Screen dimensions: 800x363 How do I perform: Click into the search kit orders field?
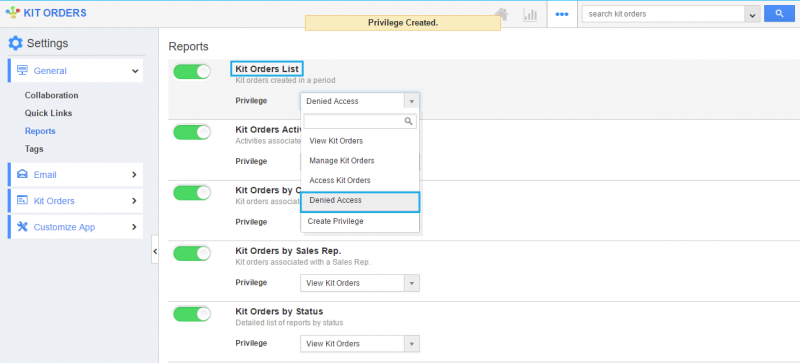(663, 14)
